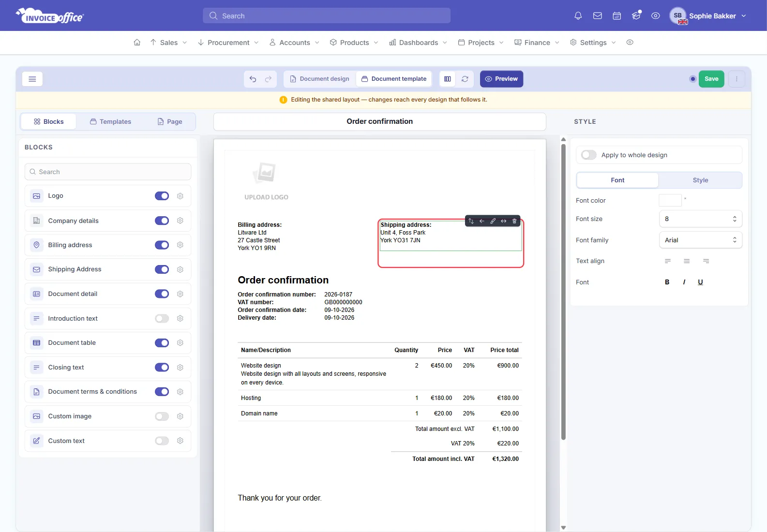This screenshot has height=532, width=767.
Task: Switch on Apply to whole design
Action: (x=589, y=155)
